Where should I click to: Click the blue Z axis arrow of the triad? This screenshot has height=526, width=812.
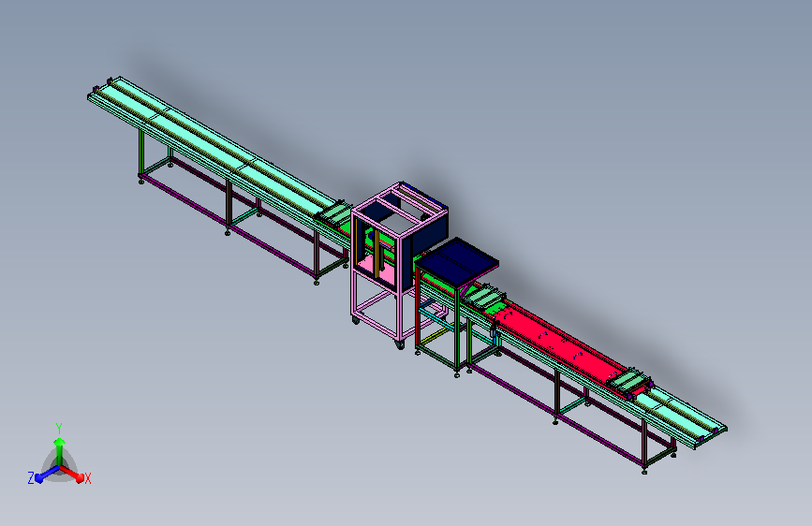click(45, 475)
